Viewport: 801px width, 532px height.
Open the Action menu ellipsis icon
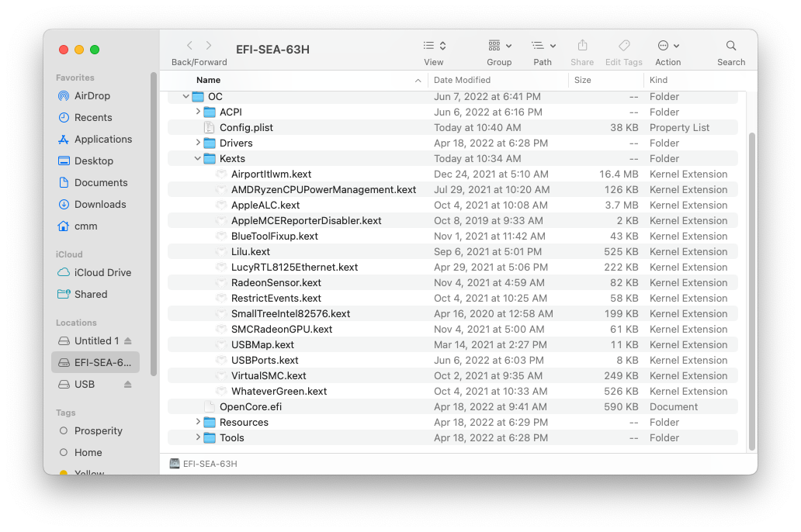tap(667, 47)
